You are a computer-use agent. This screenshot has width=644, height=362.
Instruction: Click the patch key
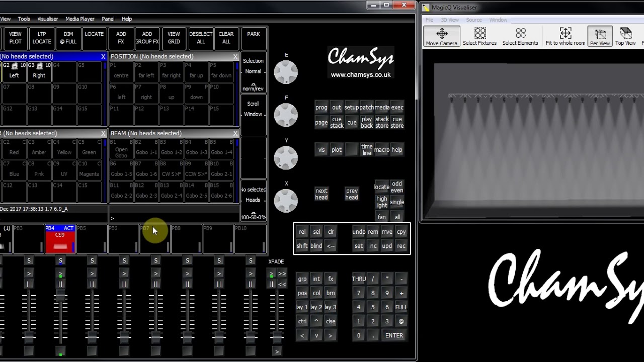coord(367,107)
